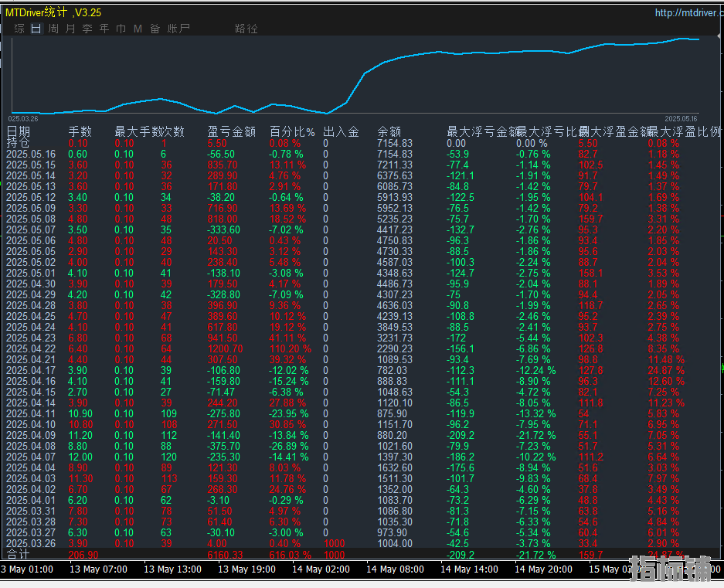Click the MTDriver统计 V3.25 title
The image size is (724, 588).
coord(53,12)
